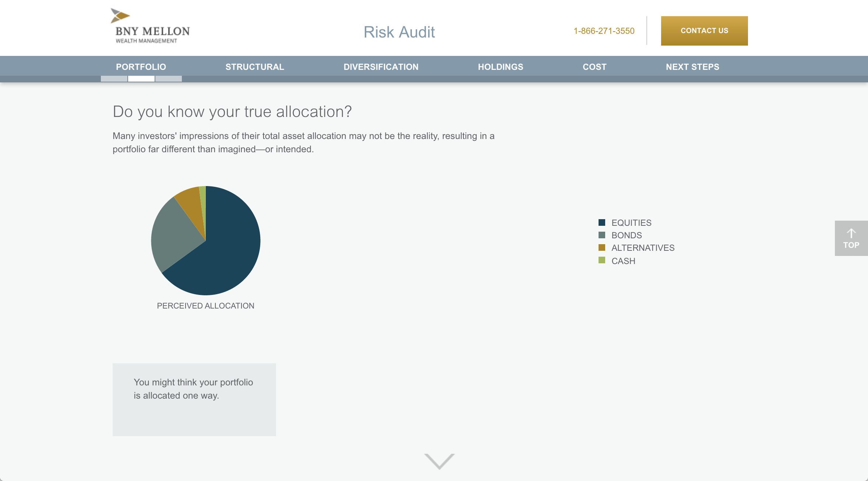Click the down chevron to continue
The height and width of the screenshot is (481, 868).
[439, 461]
